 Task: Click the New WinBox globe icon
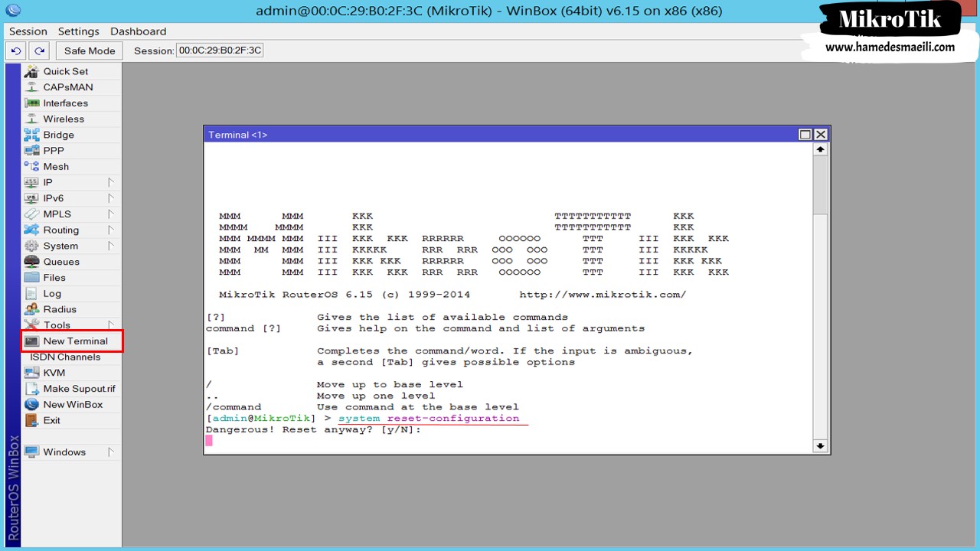coord(31,404)
